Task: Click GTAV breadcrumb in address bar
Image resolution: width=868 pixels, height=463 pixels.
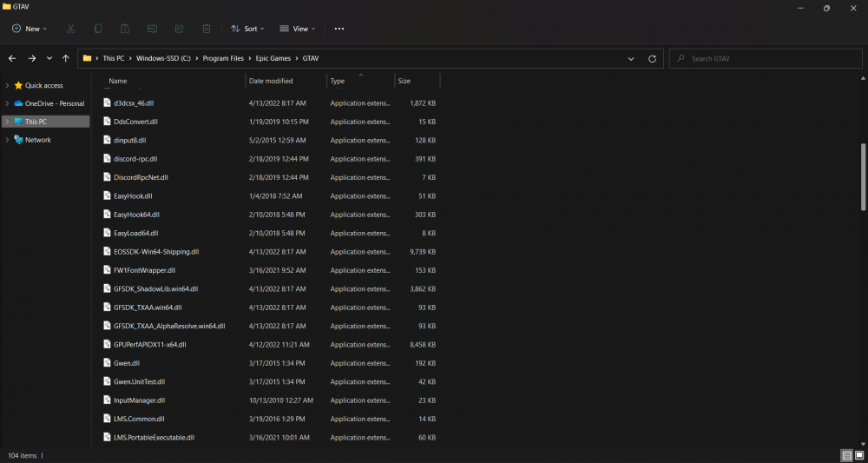Action: pos(311,58)
